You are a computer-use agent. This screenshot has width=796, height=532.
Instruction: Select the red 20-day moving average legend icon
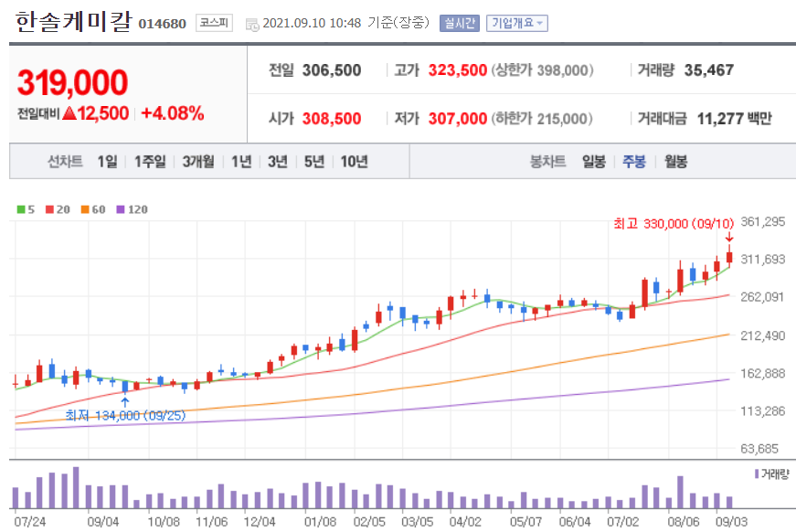(x=48, y=208)
